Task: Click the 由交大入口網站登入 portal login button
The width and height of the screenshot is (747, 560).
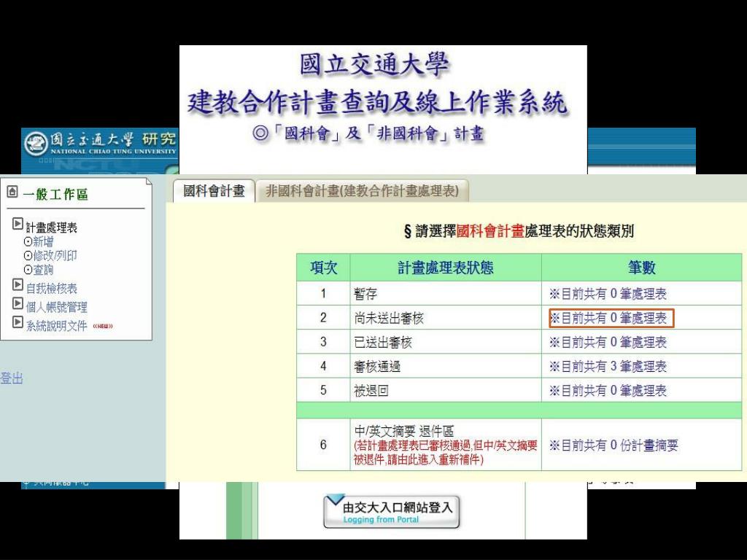Action: (392, 511)
